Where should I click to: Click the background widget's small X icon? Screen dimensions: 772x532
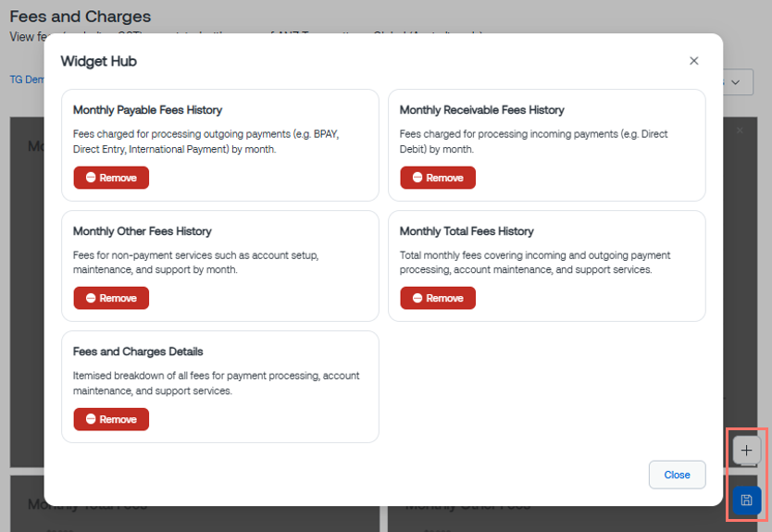(740, 130)
